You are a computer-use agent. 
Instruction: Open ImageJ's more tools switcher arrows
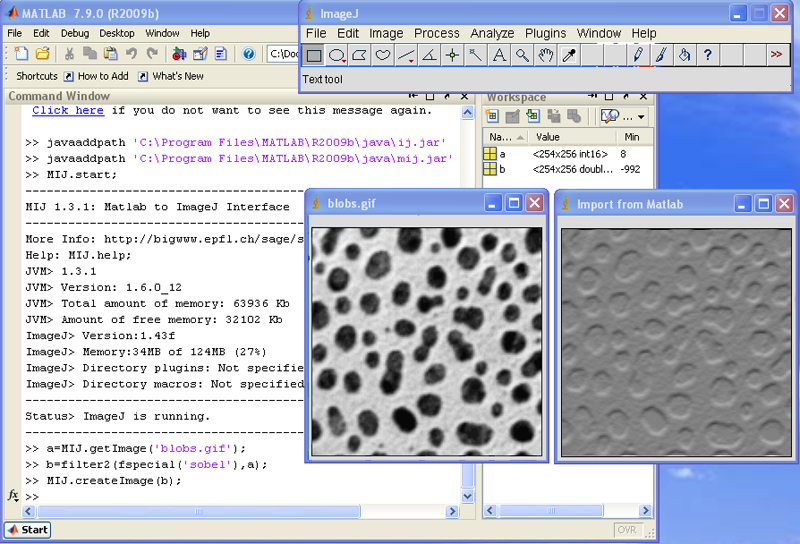[x=775, y=56]
